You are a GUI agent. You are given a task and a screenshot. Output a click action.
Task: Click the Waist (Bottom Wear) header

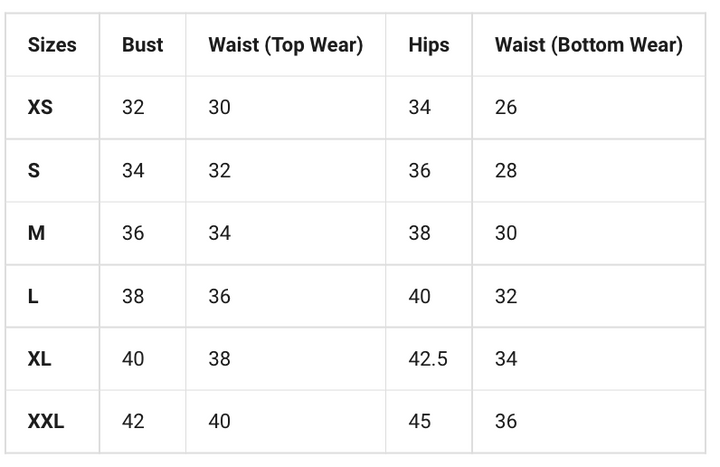589,45
